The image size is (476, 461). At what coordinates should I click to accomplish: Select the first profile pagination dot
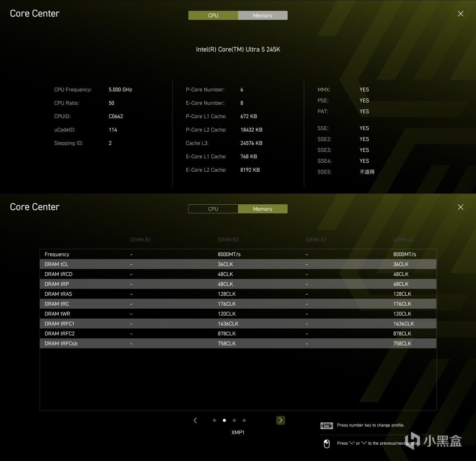pyautogui.click(x=214, y=421)
